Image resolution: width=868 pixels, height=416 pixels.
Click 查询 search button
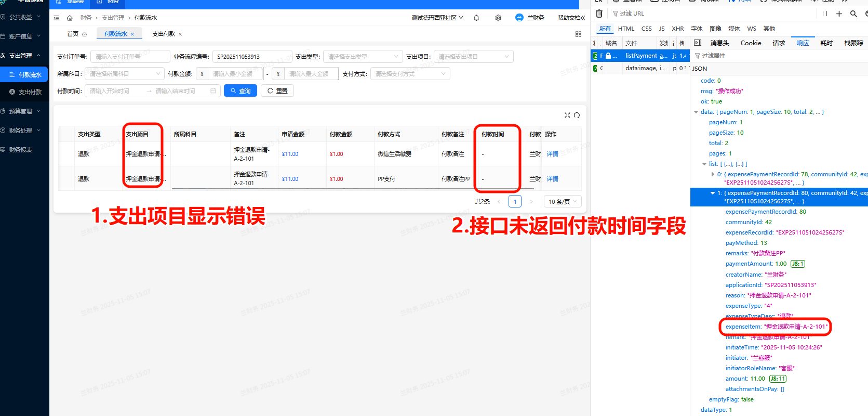[x=241, y=91]
